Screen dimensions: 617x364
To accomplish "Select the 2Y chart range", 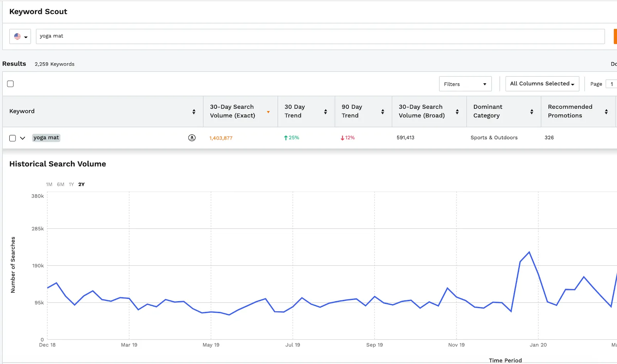I will click(x=81, y=184).
